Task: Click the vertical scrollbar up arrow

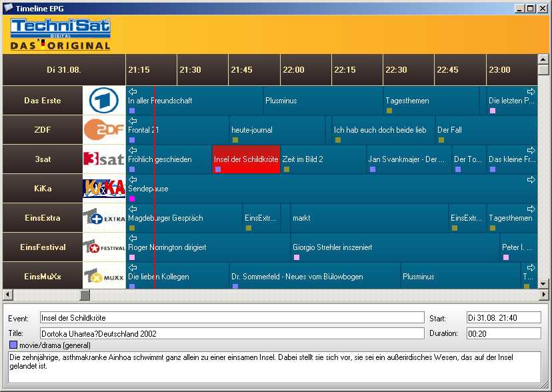Action: [543, 59]
